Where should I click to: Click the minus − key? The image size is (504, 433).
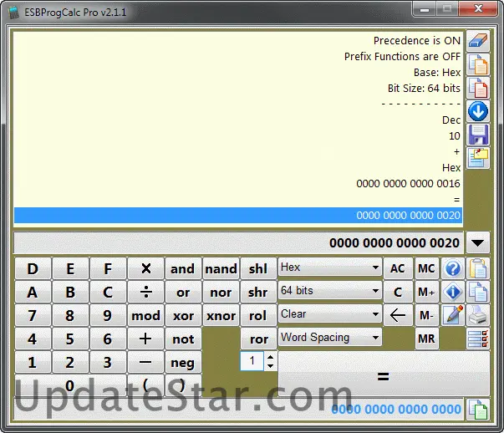coord(146,362)
